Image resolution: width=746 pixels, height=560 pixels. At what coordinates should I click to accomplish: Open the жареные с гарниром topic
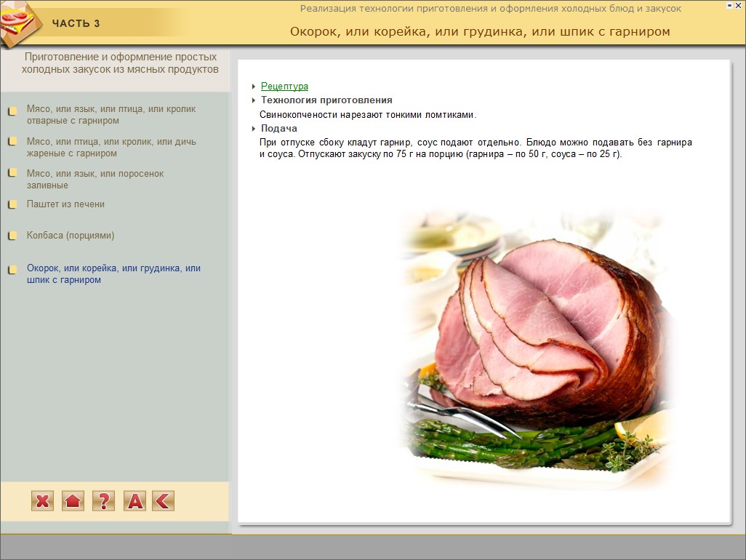pos(111,148)
